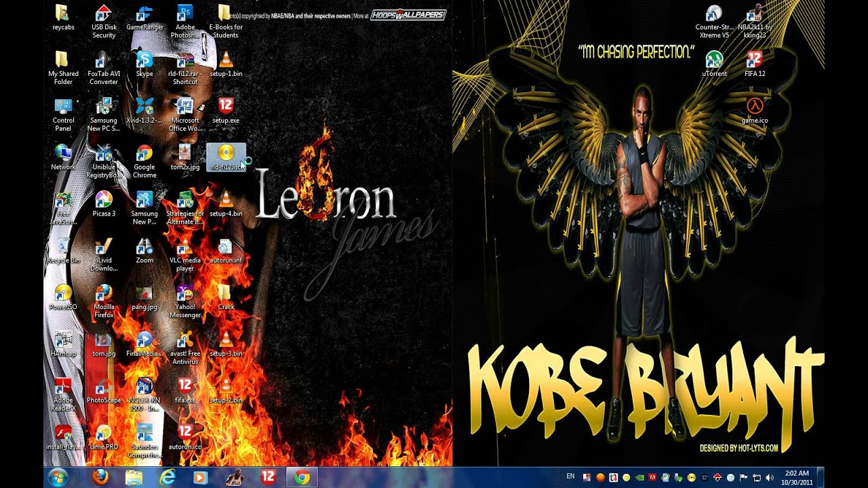Viewport: 868px width, 488px height.
Task: Select the USB Disk Security shortcut
Action: coord(104,22)
